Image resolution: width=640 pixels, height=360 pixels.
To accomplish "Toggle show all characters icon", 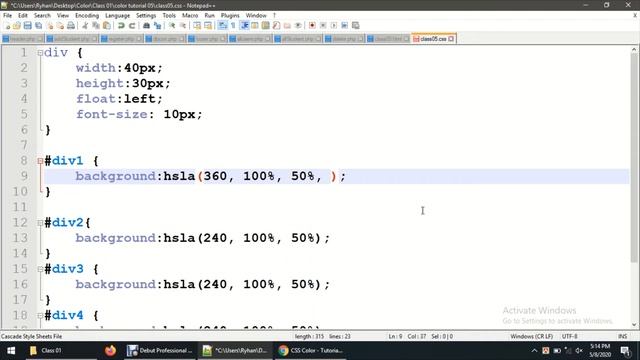I will click(233, 26).
